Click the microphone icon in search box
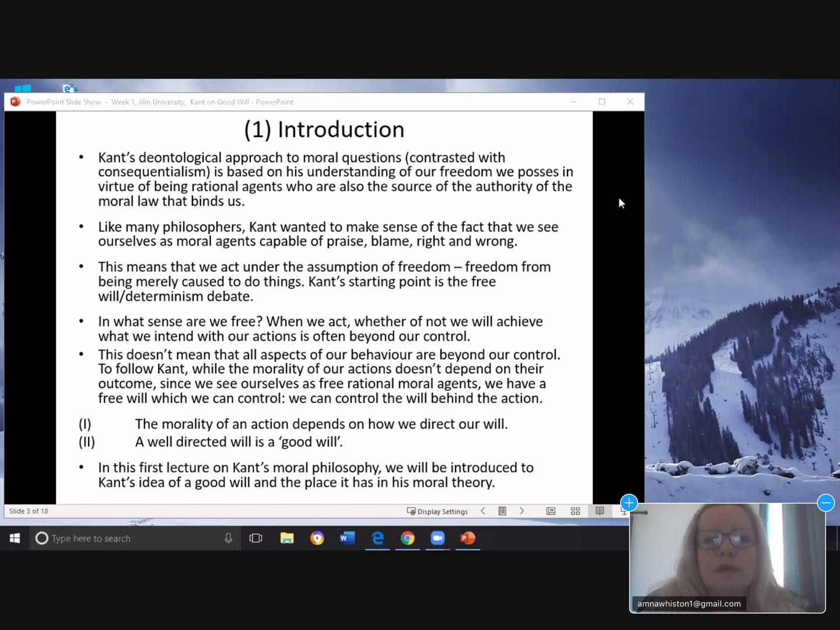The height and width of the screenshot is (630, 840). click(228, 538)
